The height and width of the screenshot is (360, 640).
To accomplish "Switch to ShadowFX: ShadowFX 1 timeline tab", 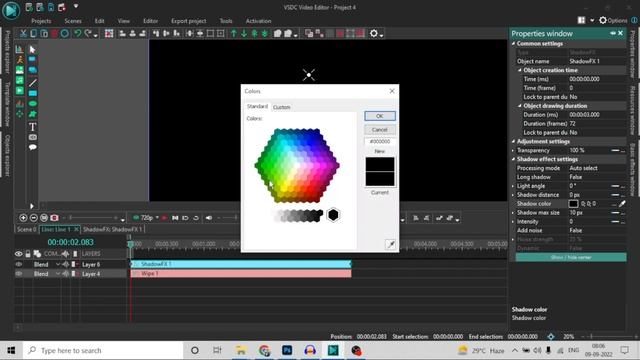I will (x=113, y=229).
